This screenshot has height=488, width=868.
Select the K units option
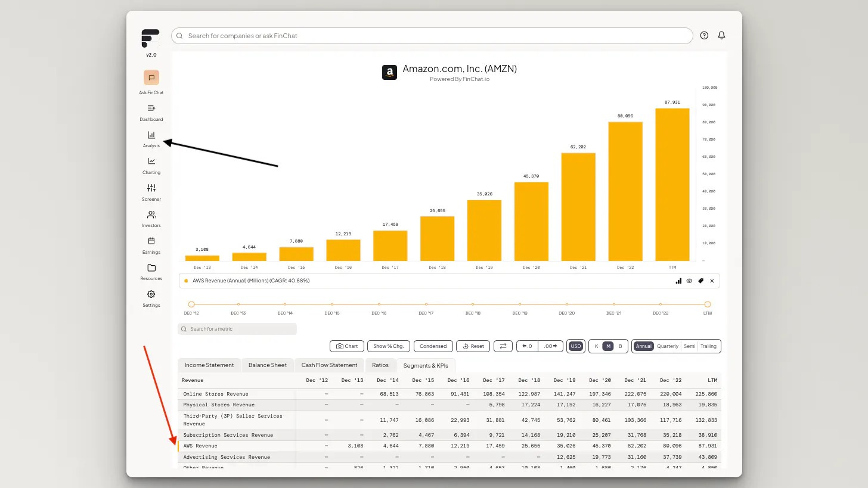tap(597, 346)
